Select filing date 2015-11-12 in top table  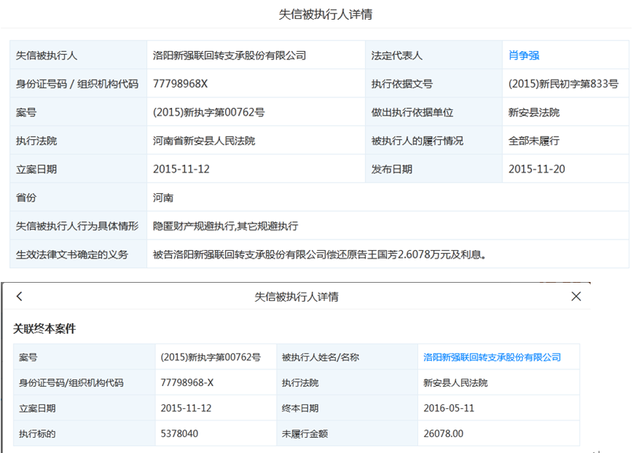pyautogui.click(x=181, y=169)
